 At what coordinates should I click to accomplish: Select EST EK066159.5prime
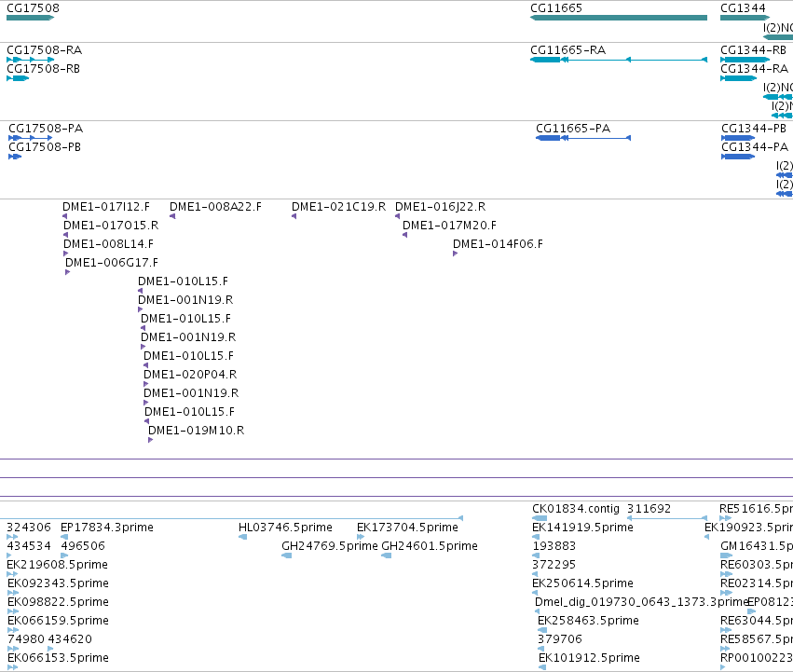click(x=13, y=630)
